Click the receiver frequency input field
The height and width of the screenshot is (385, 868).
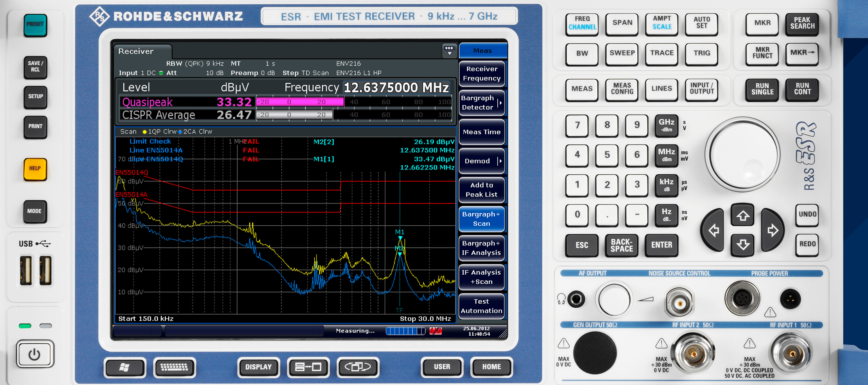[397, 87]
